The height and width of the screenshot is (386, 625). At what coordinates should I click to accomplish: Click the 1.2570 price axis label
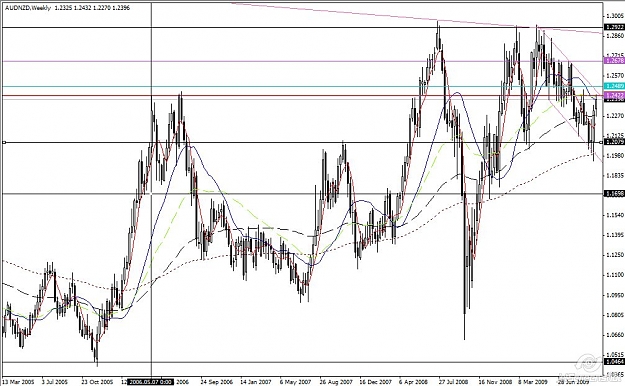615,75
